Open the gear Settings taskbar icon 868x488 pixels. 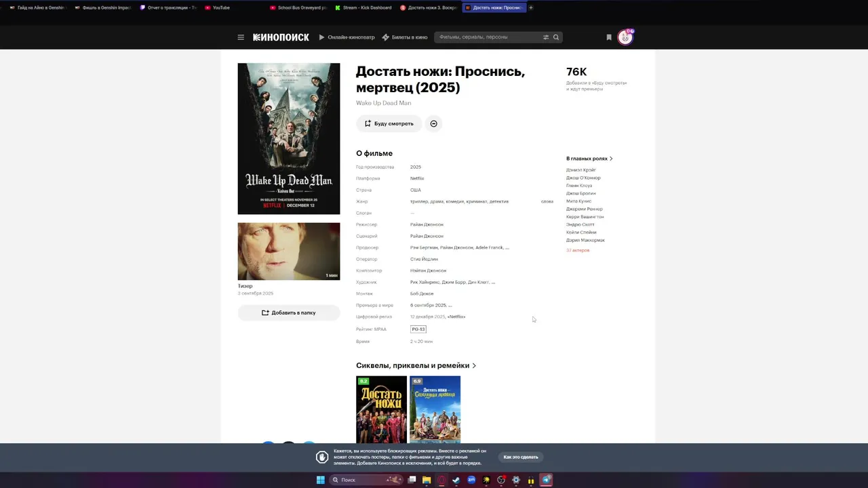(516, 480)
